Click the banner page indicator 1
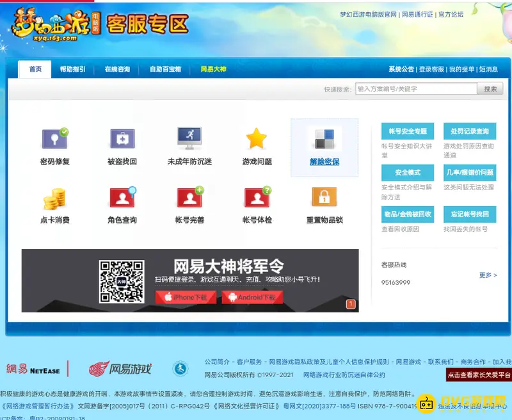The height and width of the screenshot is (420, 512). click(x=350, y=304)
